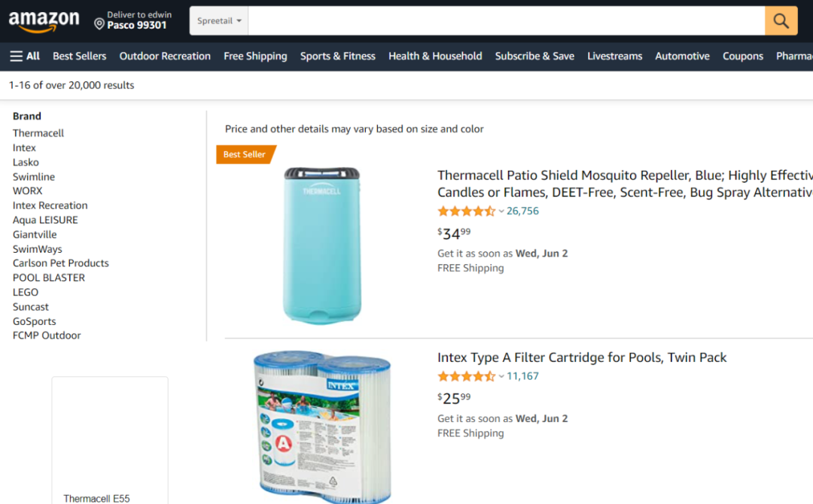Open the Intex filter cartridge product image
The width and height of the screenshot is (813, 504).
pyautogui.click(x=322, y=427)
